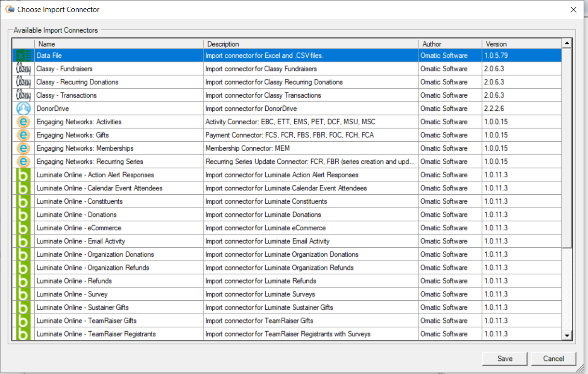Image resolution: width=588 pixels, height=374 pixels.
Task: Click the scrollbar down arrow
Action: click(x=567, y=334)
